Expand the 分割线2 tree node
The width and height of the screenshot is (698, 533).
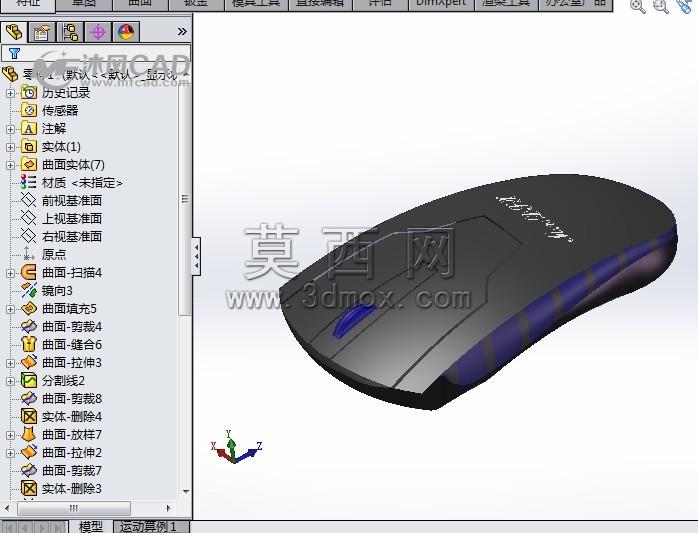coord(10,381)
